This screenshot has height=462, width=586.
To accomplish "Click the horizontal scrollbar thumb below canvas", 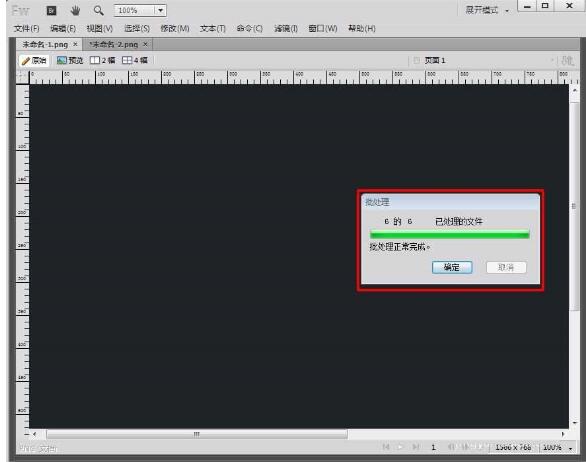I will pos(197,434).
